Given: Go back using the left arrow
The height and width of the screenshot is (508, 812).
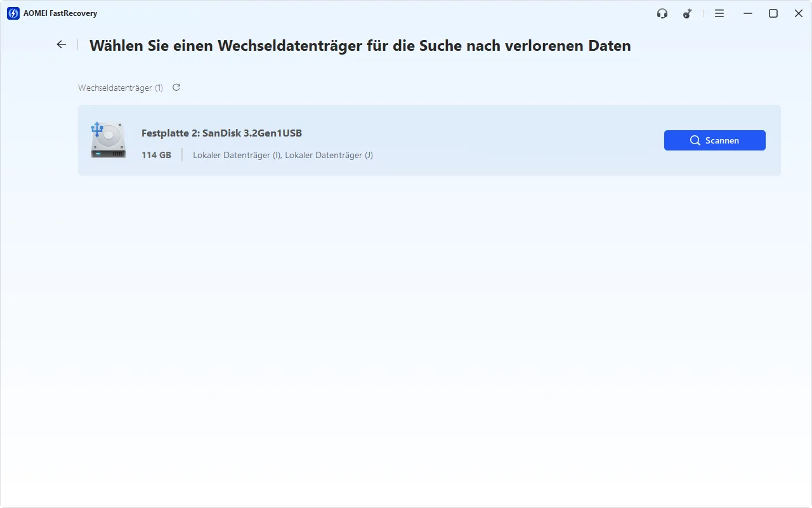Looking at the screenshot, I should click(61, 44).
